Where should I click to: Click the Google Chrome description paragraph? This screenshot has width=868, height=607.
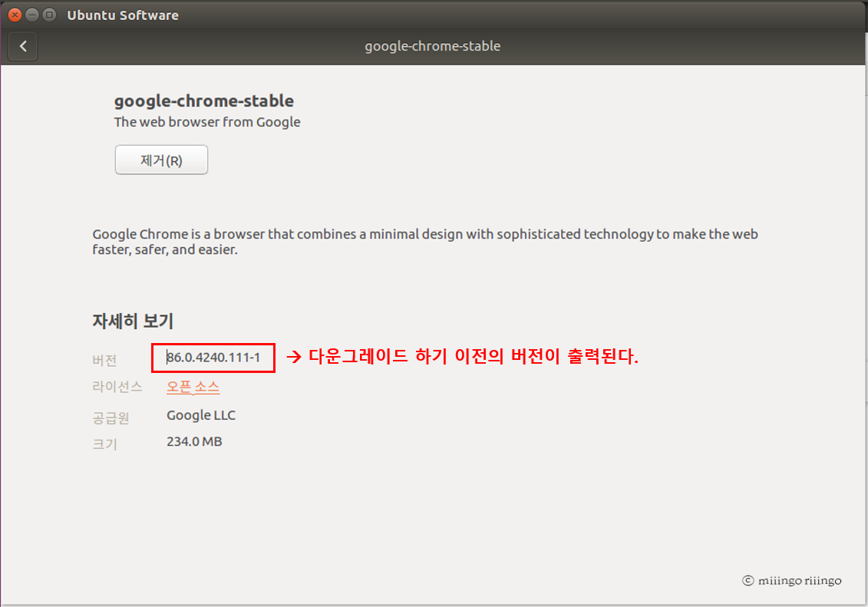click(x=424, y=242)
